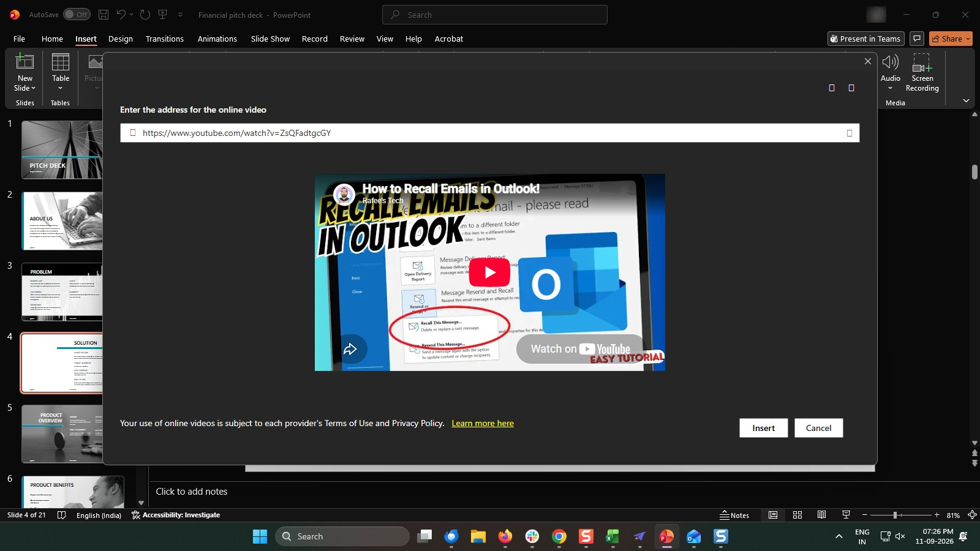Open the Comments pane icon
980x551 pixels.
point(916,39)
